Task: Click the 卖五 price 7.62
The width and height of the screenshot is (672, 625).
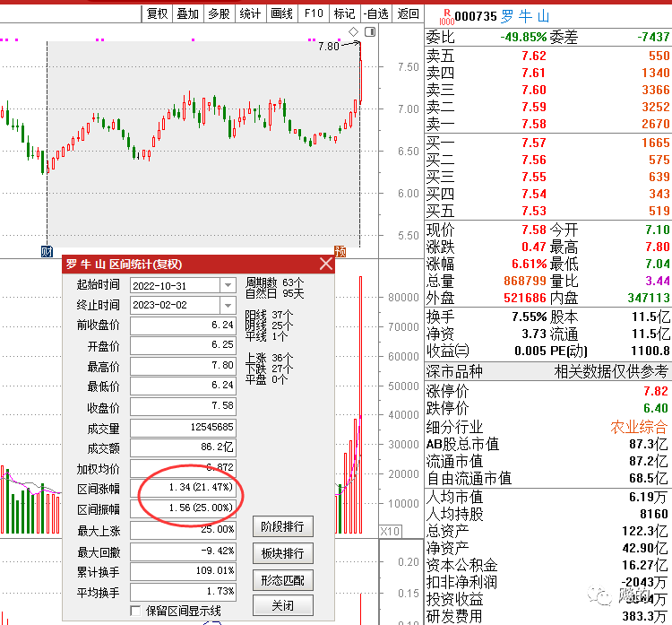Action: click(x=534, y=56)
